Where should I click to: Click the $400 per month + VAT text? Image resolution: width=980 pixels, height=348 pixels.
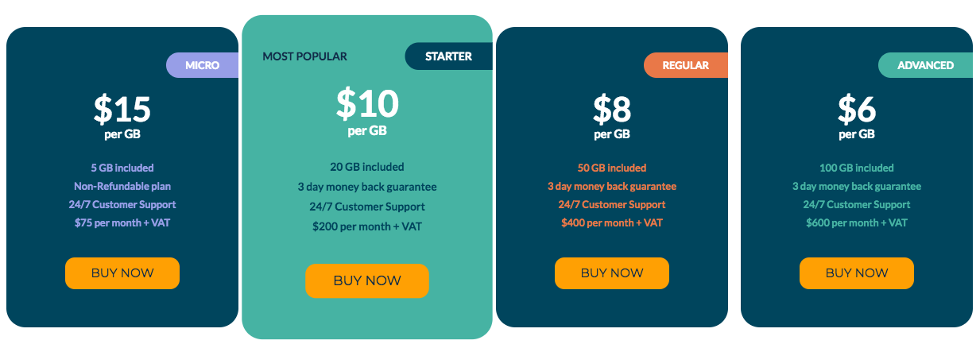(612, 222)
